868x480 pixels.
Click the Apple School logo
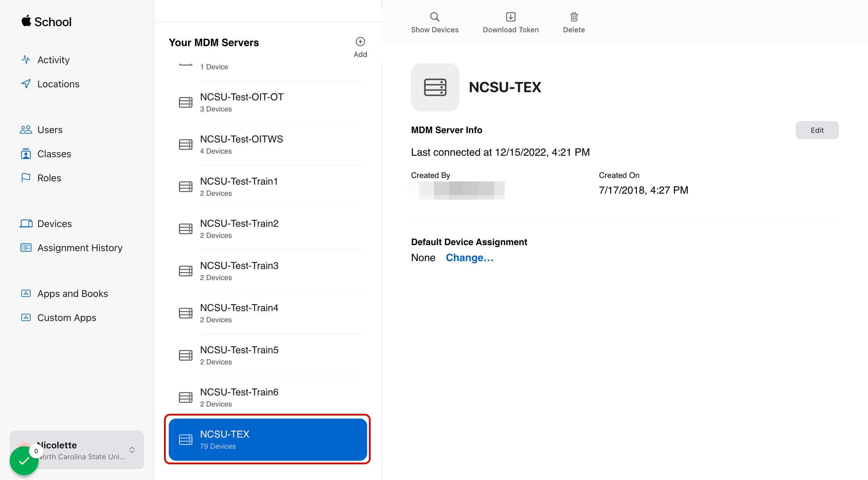pos(46,22)
